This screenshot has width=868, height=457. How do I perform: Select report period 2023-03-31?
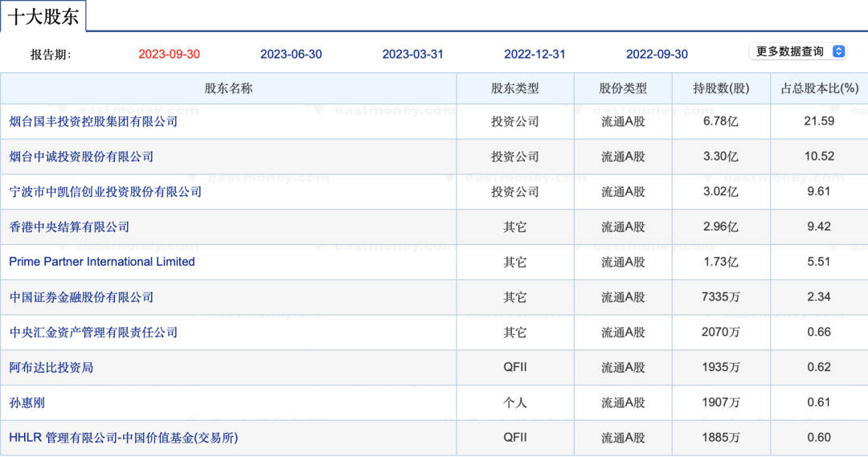pyautogui.click(x=412, y=55)
